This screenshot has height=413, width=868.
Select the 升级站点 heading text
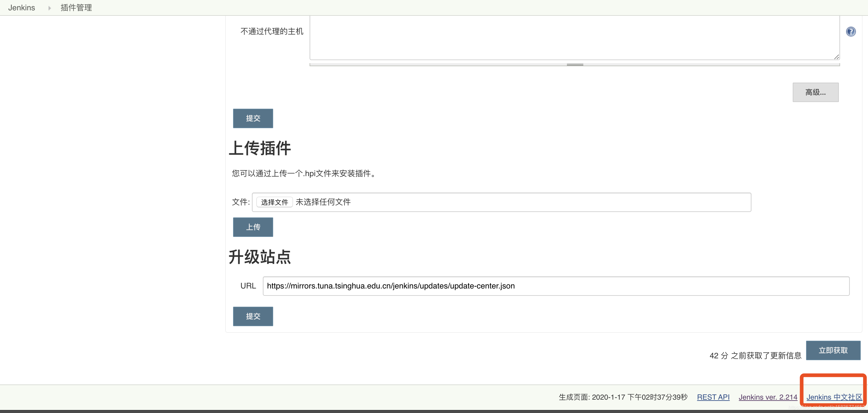(x=260, y=257)
